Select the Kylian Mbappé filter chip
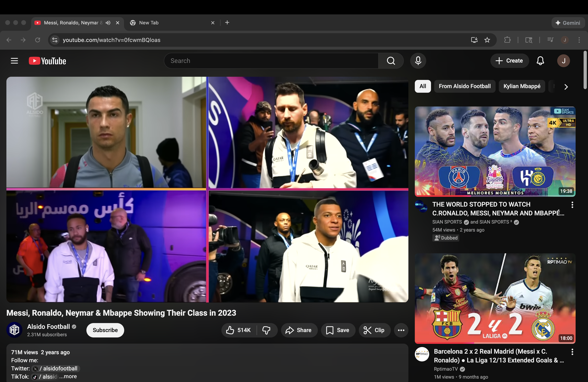This screenshot has width=588, height=382. (522, 86)
